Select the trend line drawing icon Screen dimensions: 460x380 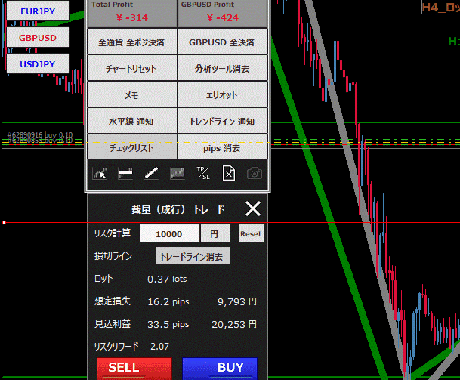(x=151, y=174)
